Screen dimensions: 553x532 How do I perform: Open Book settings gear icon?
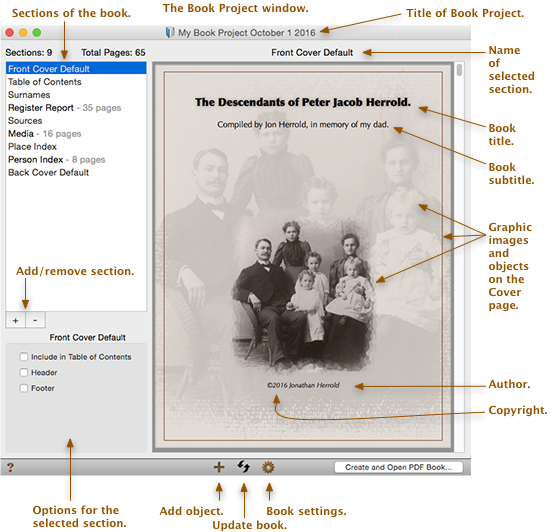coord(268,467)
